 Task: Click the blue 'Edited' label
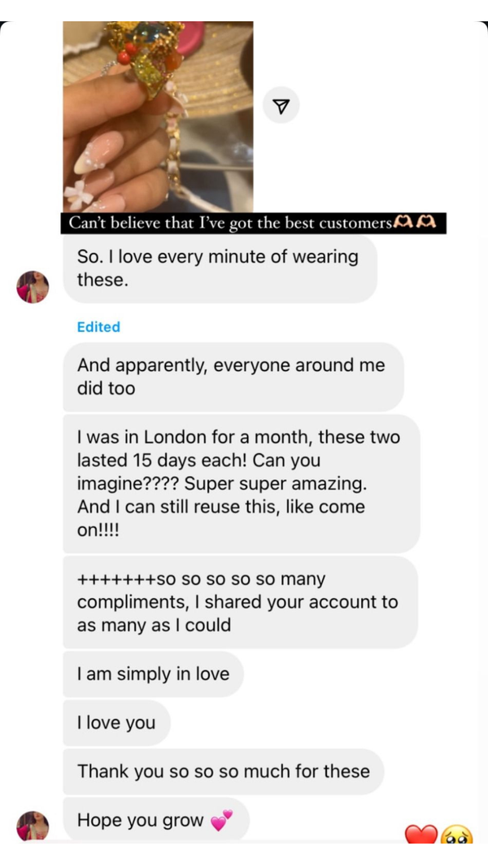pos(98,327)
